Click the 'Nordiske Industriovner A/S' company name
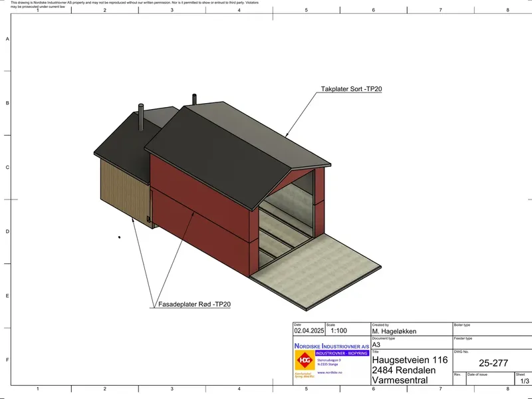532x399 pixels. [331, 346]
